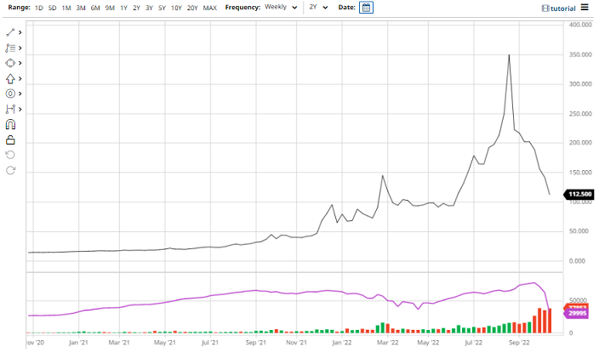Image resolution: width=599 pixels, height=364 pixels.
Task: Expand the line tool options arrow
Action: (20, 33)
